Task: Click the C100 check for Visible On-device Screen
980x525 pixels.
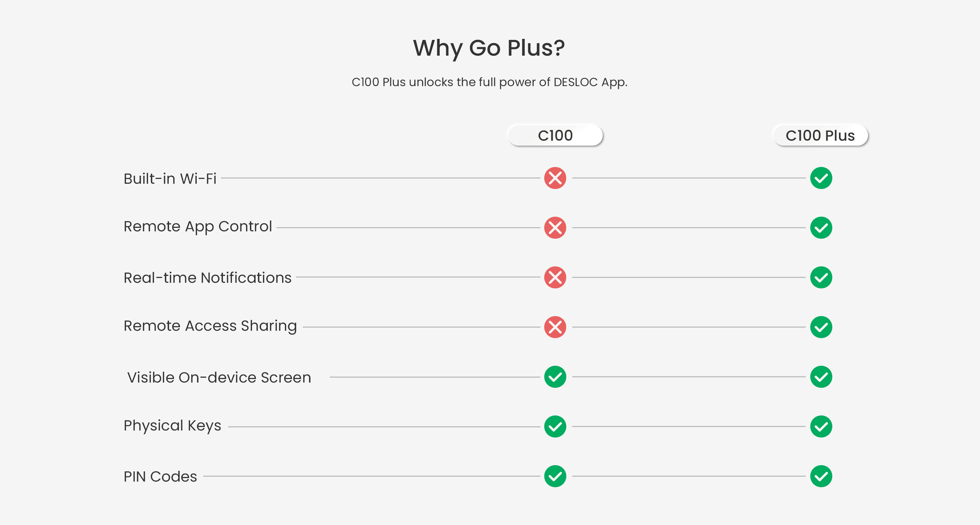Action: tap(555, 377)
